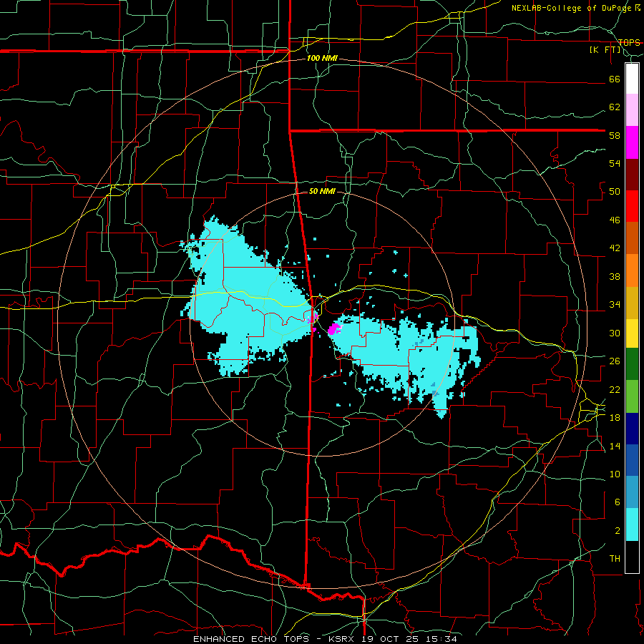Click the bright red swatch between 50 and 46

[x=632, y=206]
